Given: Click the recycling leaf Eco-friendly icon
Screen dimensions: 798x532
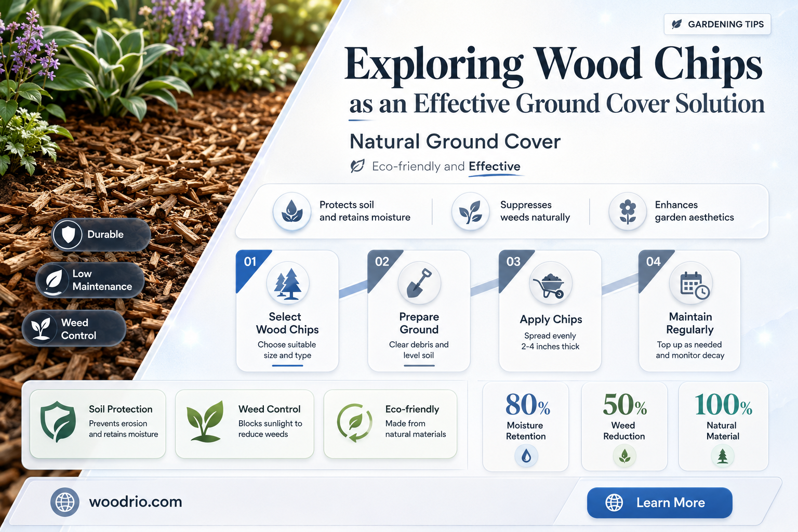Looking at the screenshot, I should tap(354, 422).
